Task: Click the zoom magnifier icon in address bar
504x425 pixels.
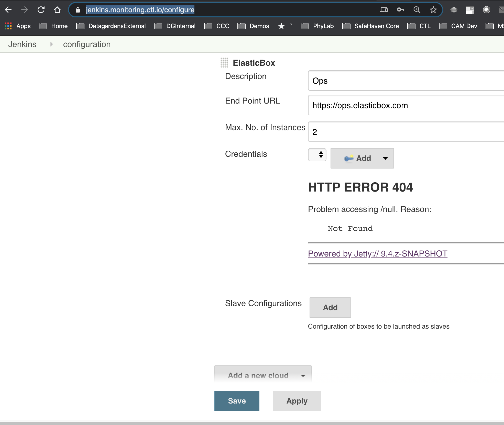Action: [x=417, y=10]
